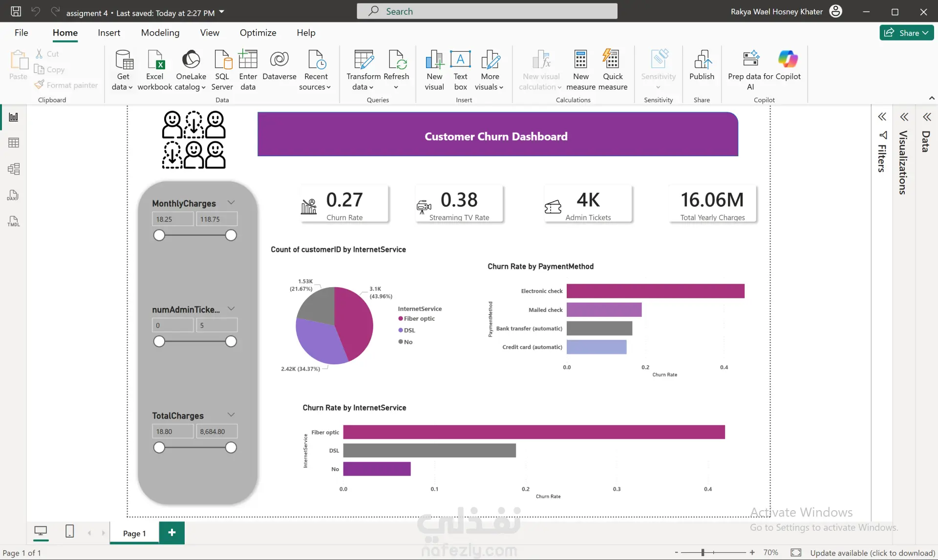Select the Page 1 tab
This screenshot has height=560, width=938.
click(134, 533)
